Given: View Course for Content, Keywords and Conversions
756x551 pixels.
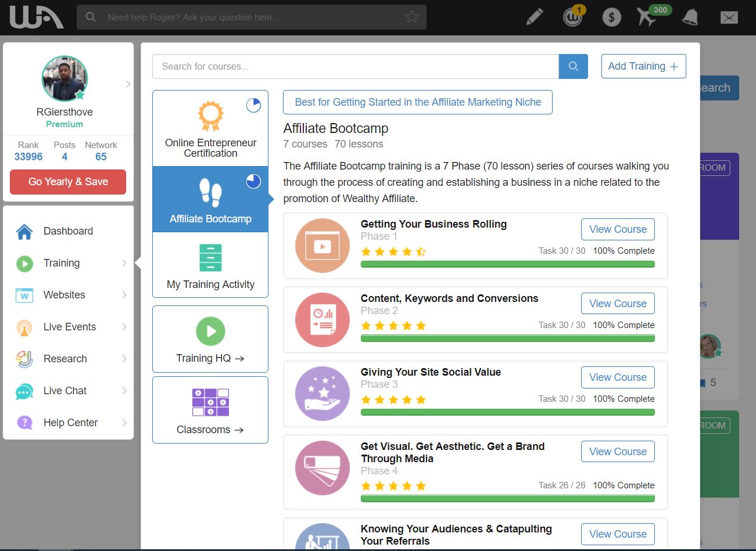Looking at the screenshot, I should coord(618,304).
